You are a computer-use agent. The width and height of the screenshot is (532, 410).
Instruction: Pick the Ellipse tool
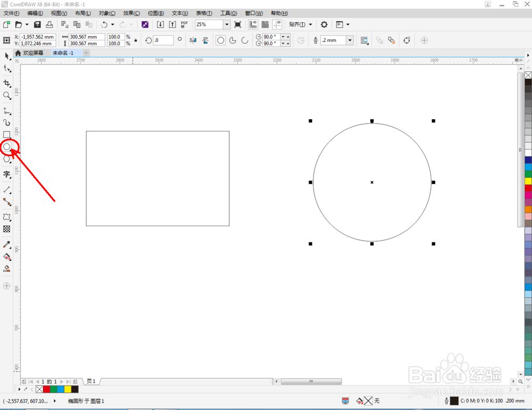coord(7,147)
